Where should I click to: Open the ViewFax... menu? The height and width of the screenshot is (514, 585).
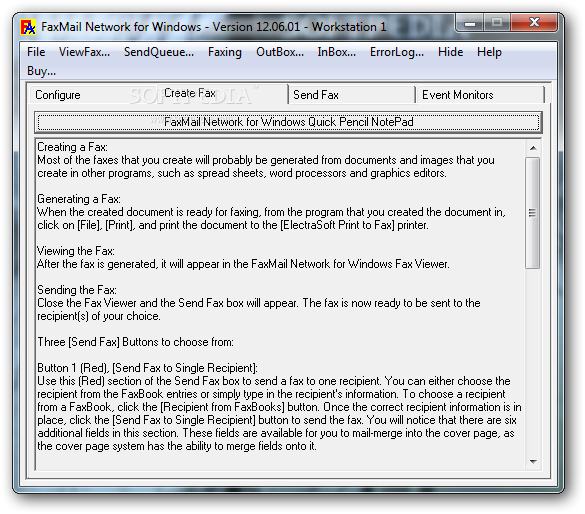[x=84, y=52]
